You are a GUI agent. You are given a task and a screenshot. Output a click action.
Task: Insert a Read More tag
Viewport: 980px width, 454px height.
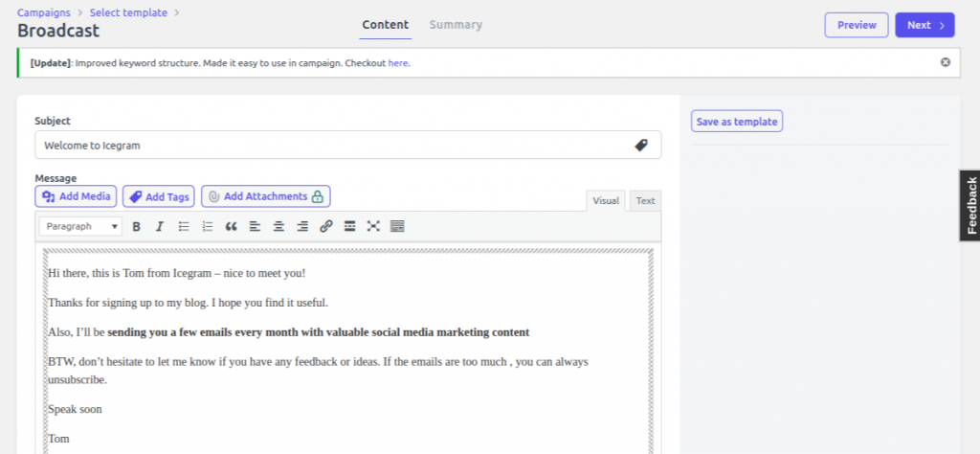(350, 227)
